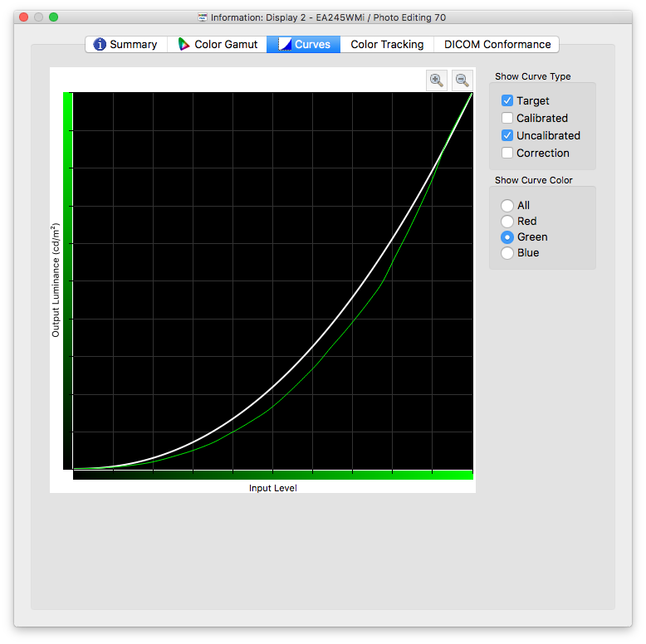The height and width of the screenshot is (644, 646).
Task: Turn on the Correction curve checkbox
Action: (x=507, y=153)
